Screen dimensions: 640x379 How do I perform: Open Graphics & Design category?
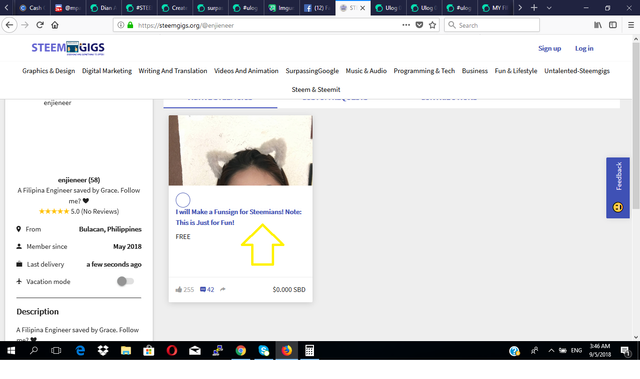click(x=49, y=71)
